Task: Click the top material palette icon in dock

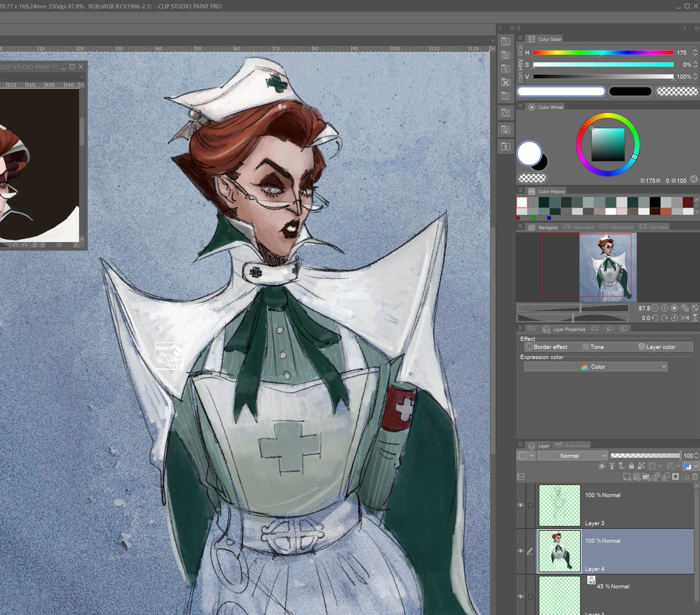Action: (x=506, y=42)
